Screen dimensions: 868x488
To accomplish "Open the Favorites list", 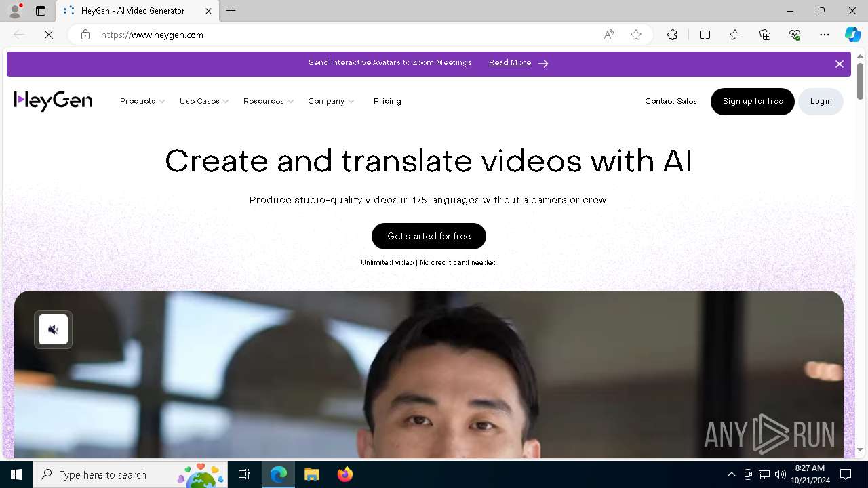I will click(735, 35).
